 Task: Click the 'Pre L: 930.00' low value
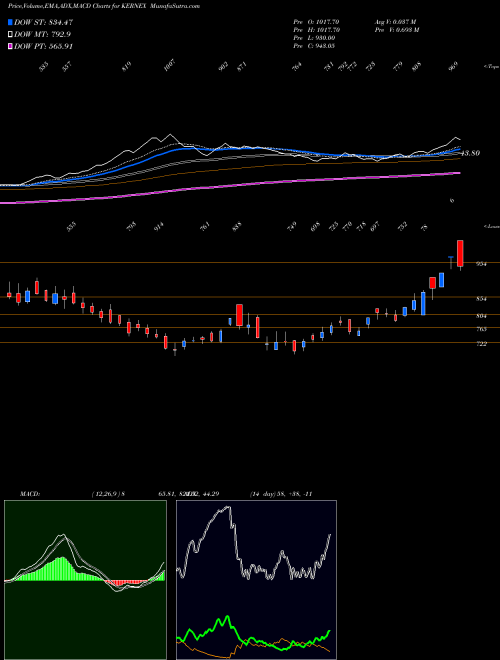point(314,38)
